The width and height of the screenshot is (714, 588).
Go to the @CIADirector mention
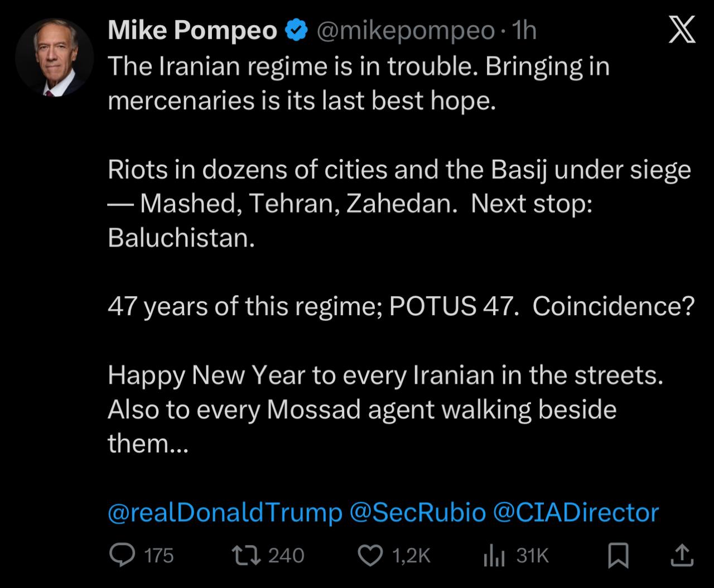[576, 512]
